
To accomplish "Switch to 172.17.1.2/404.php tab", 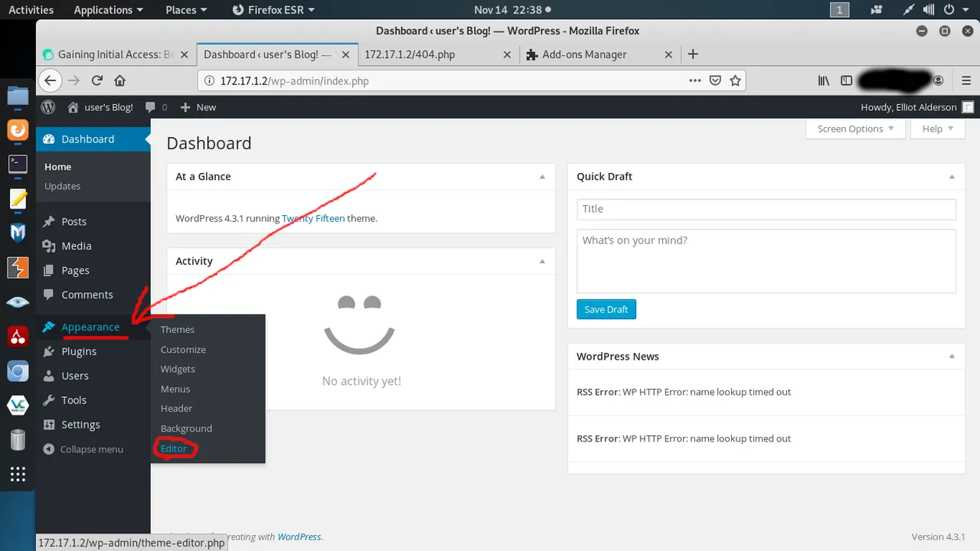I will pyautogui.click(x=410, y=54).
